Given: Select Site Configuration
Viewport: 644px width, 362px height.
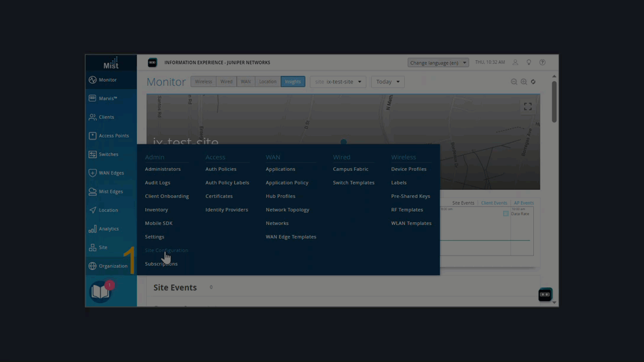Looking at the screenshot, I should (x=166, y=250).
